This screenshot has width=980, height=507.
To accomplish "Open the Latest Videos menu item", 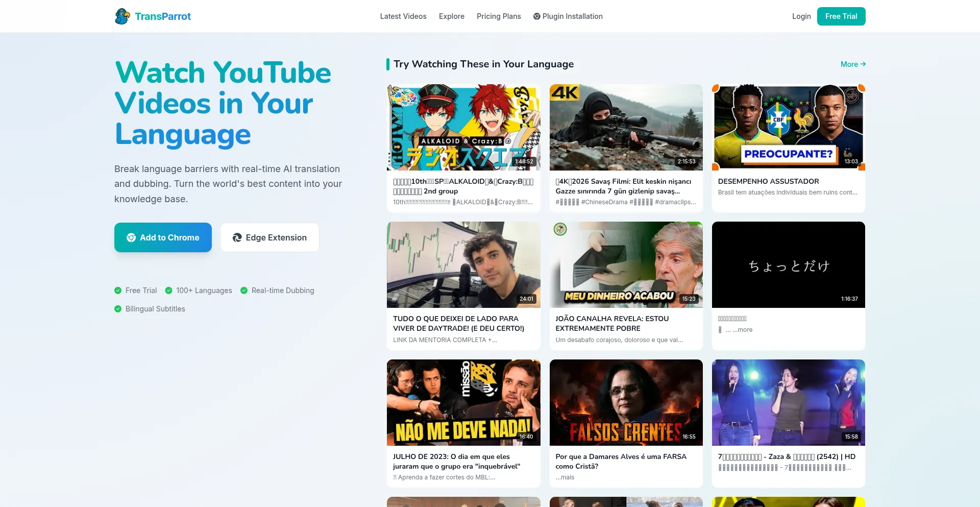I will click(x=403, y=16).
